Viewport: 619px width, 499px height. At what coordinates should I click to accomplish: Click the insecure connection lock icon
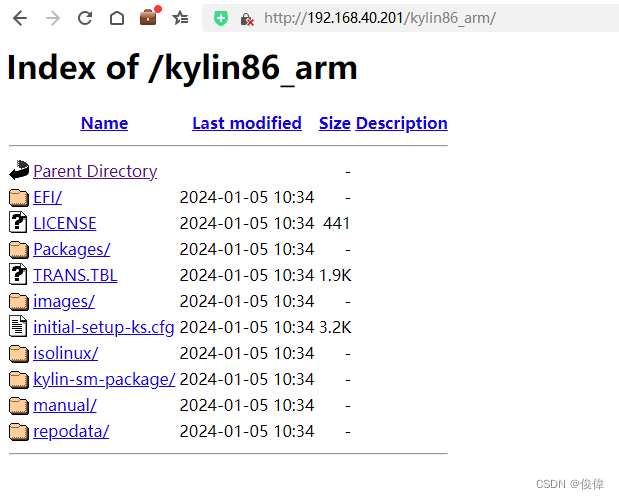click(x=247, y=19)
